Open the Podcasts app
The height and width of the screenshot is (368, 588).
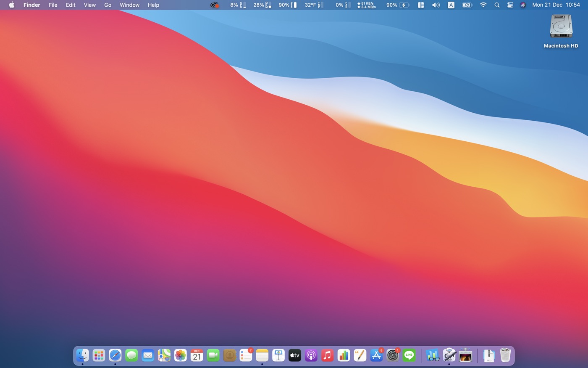(311, 355)
